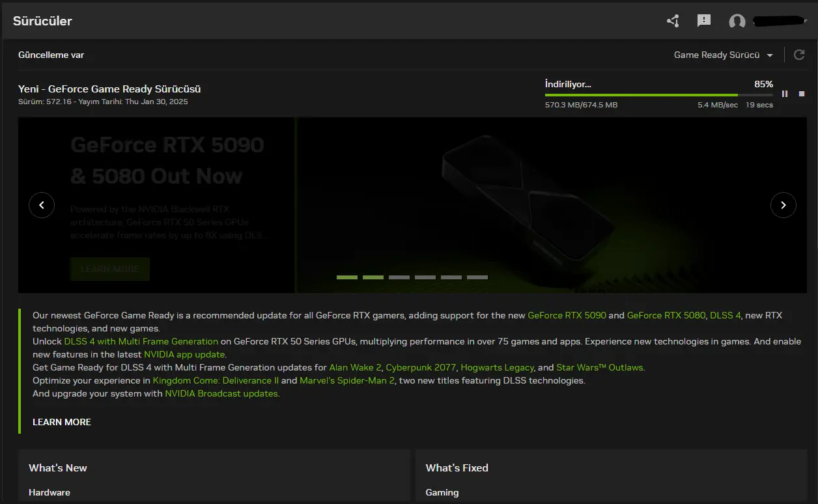
Task: Select third carousel indicator dash
Action: pos(399,277)
